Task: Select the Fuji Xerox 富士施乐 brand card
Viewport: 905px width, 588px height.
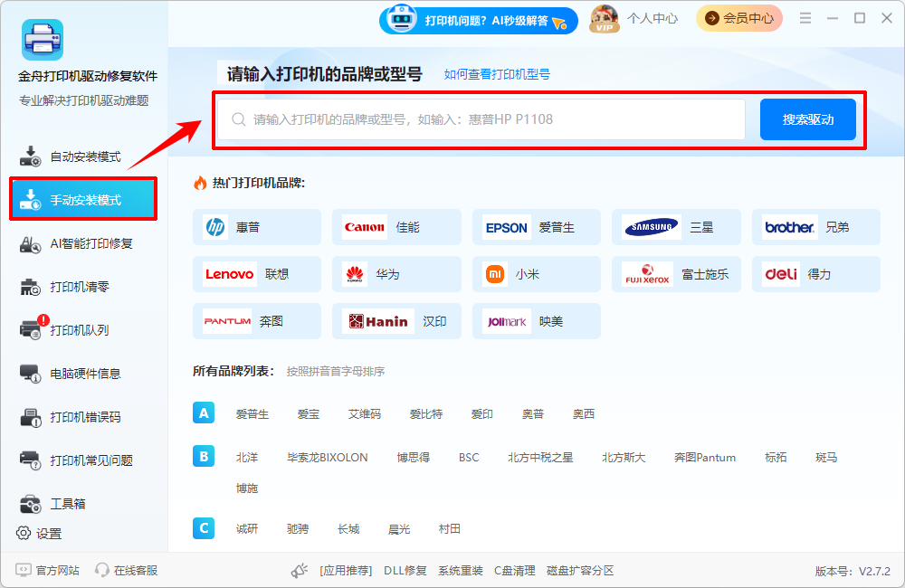Action: click(676, 274)
